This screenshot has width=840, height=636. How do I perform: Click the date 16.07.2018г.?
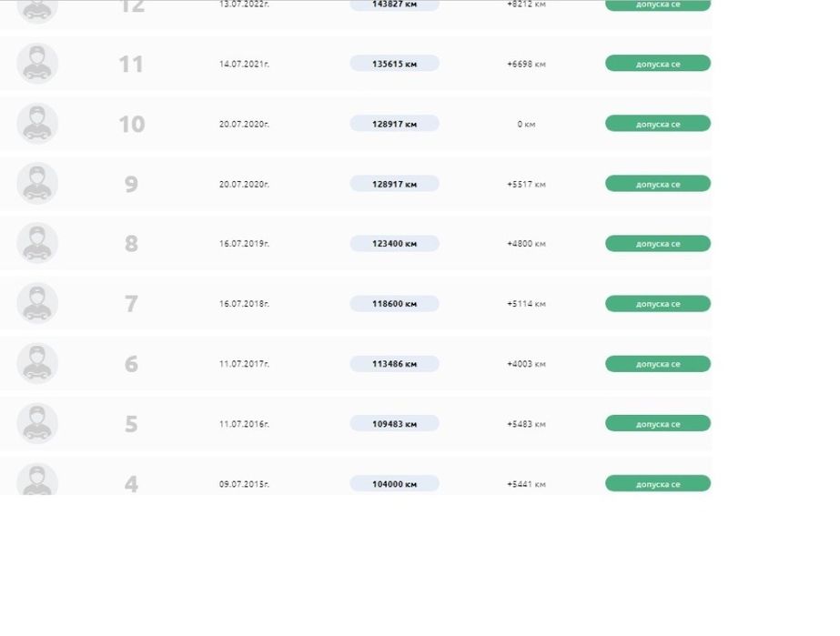coord(244,304)
